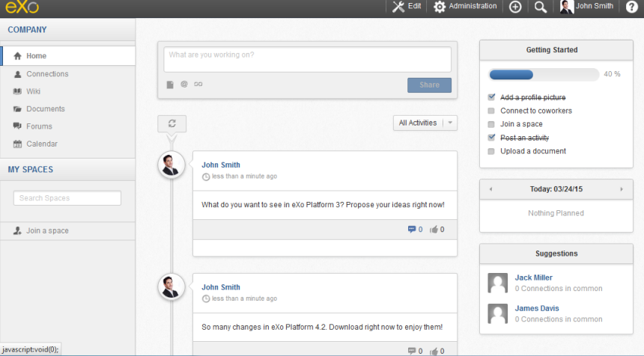Focus the 'What are you working on?' box
Image resolution: width=644 pixels, height=356 pixels.
pyautogui.click(x=307, y=60)
